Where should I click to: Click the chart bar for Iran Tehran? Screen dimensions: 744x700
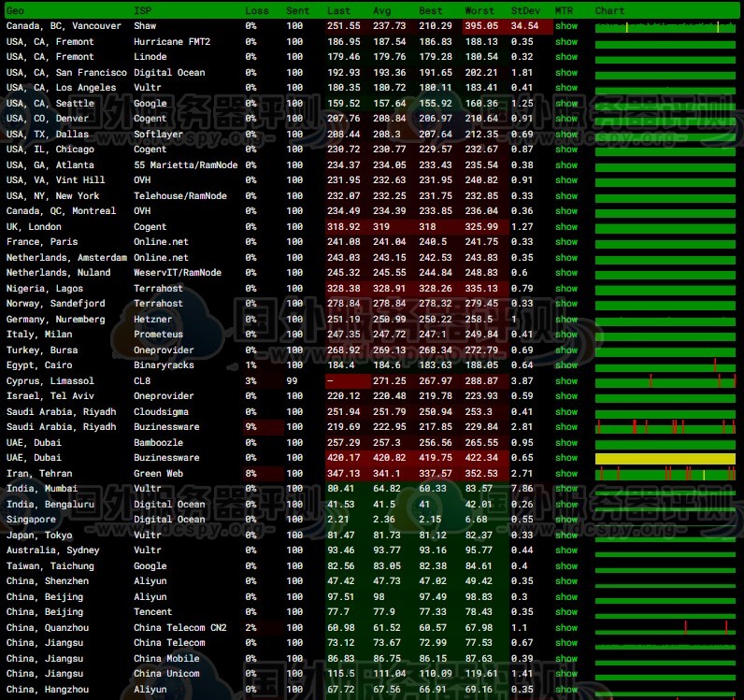pos(665,474)
